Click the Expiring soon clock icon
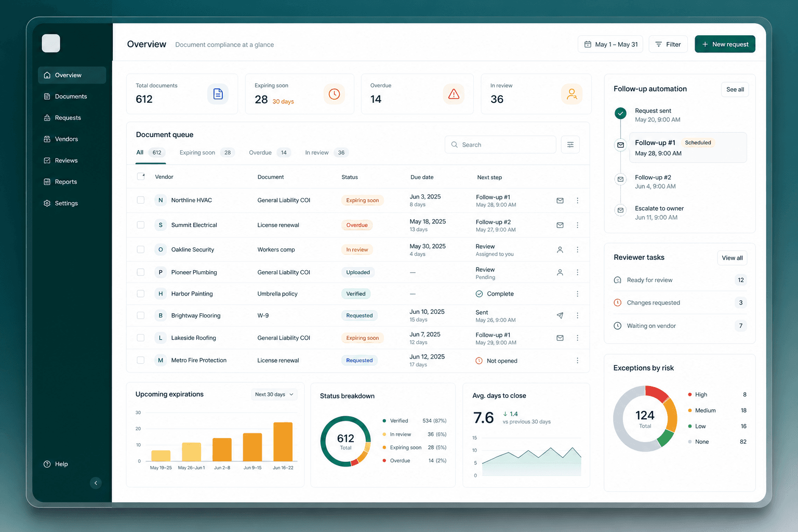Viewport: 798px width, 532px height. [334, 94]
